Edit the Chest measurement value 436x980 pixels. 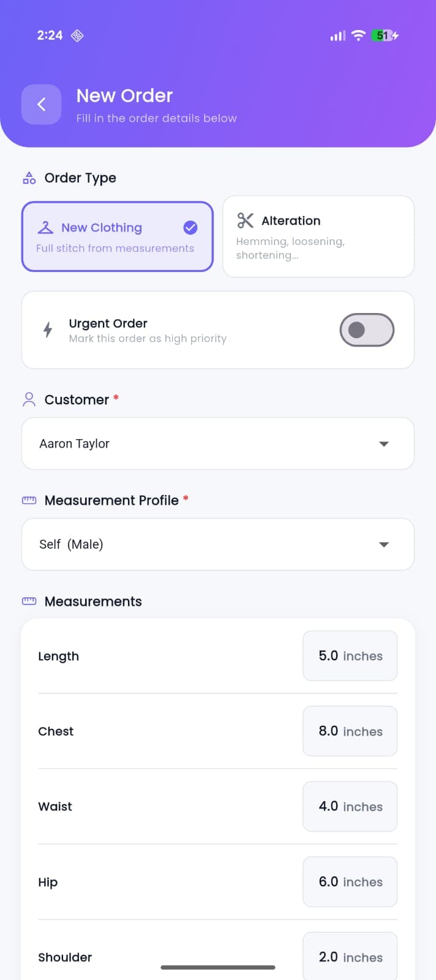(350, 731)
